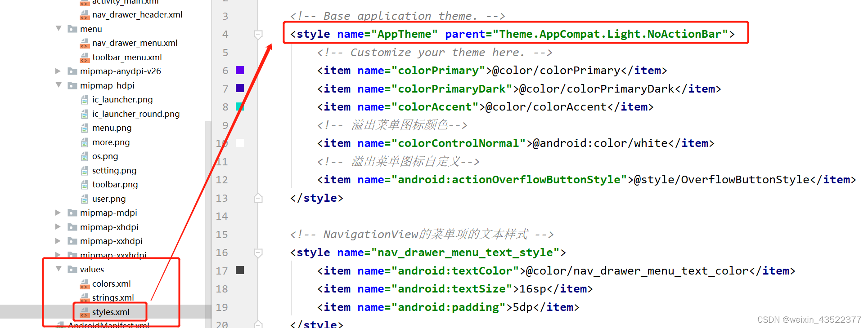Click the 16sp text size value
868x328 pixels.
pos(533,289)
